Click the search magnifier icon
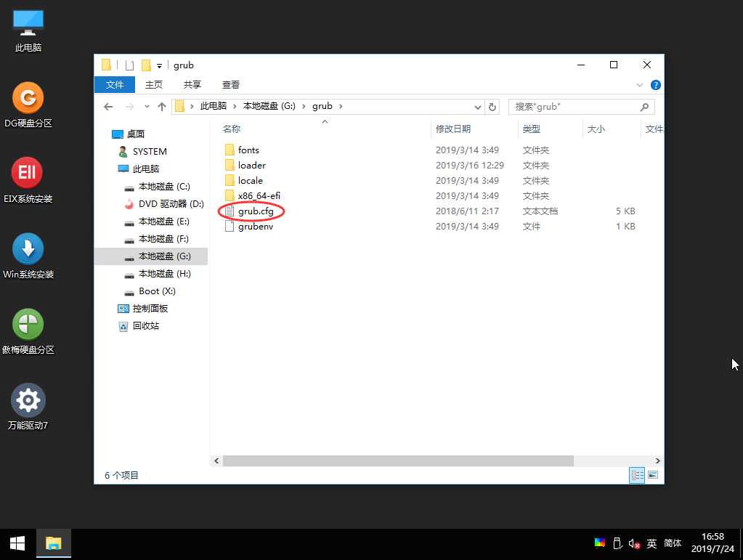743x560 pixels. point(644,107)
